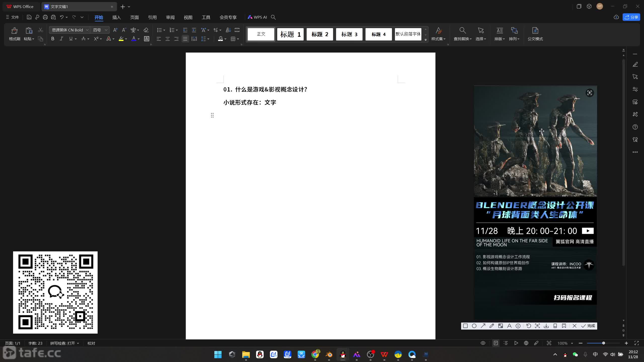The image size is (644, 362).
Task: Click the cloud sync icon near Share
Action: coord(616,17)
